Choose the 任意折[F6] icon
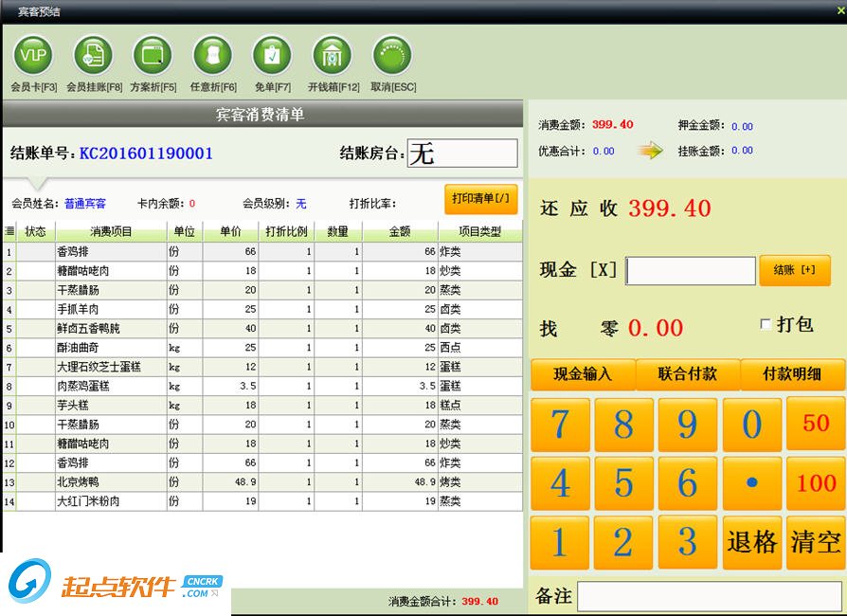This screenshot has height=616, width=847. [213, 55]
